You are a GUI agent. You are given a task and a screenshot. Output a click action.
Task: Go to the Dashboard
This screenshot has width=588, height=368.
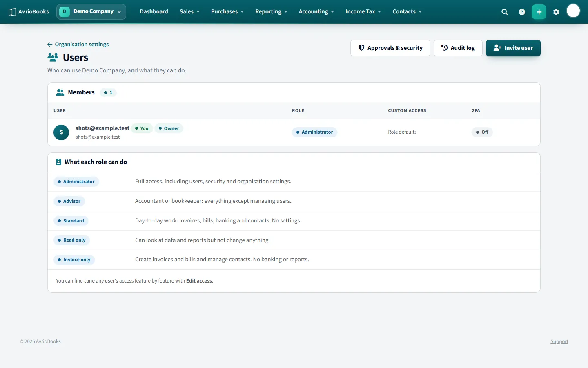coord(154,12)
